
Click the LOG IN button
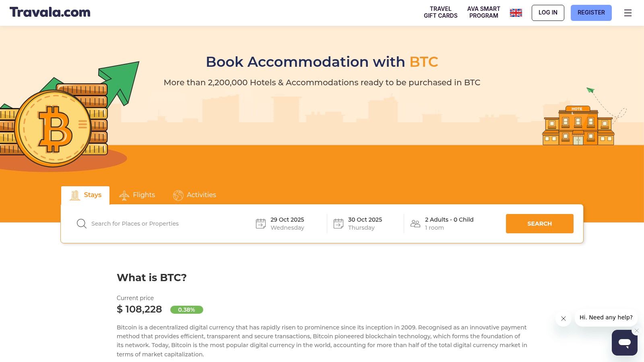[548, 13]
